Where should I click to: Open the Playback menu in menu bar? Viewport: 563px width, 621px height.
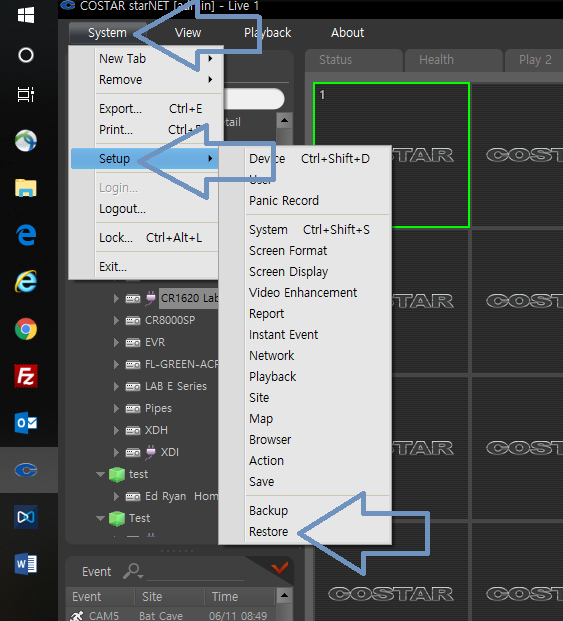coord(268,33)
